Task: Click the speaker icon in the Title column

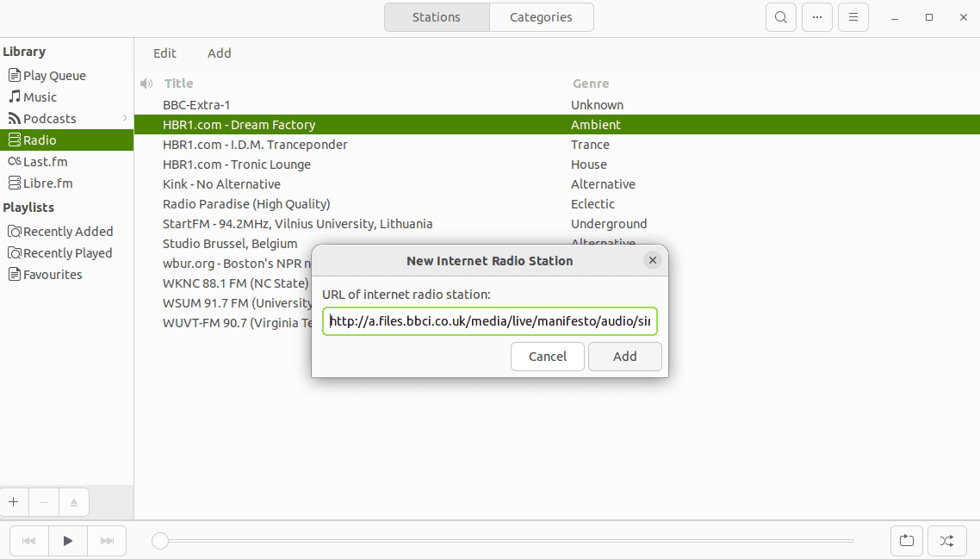Action: pos(146,83)
